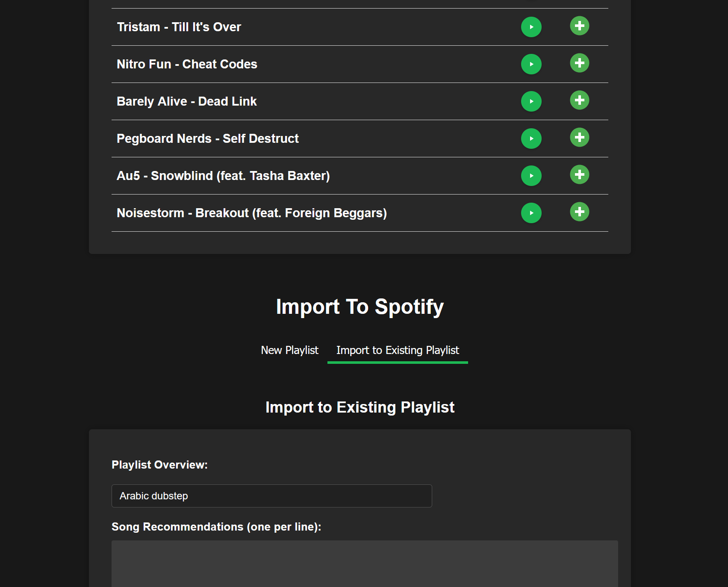
Task: Add Au5 - Snowblind to playlist
Action: click(x=580, y=174)
